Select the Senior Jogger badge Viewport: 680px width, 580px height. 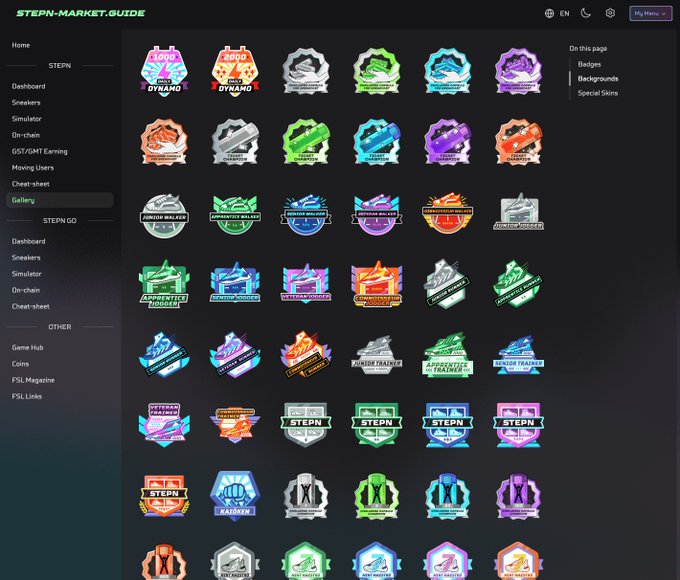point(235,282)
